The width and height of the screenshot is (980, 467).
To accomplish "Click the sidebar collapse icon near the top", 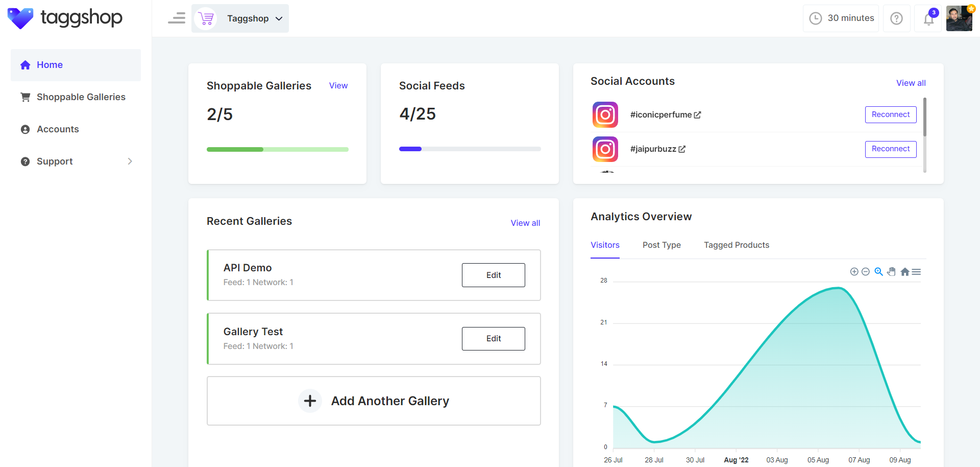I will coord(177,18).
